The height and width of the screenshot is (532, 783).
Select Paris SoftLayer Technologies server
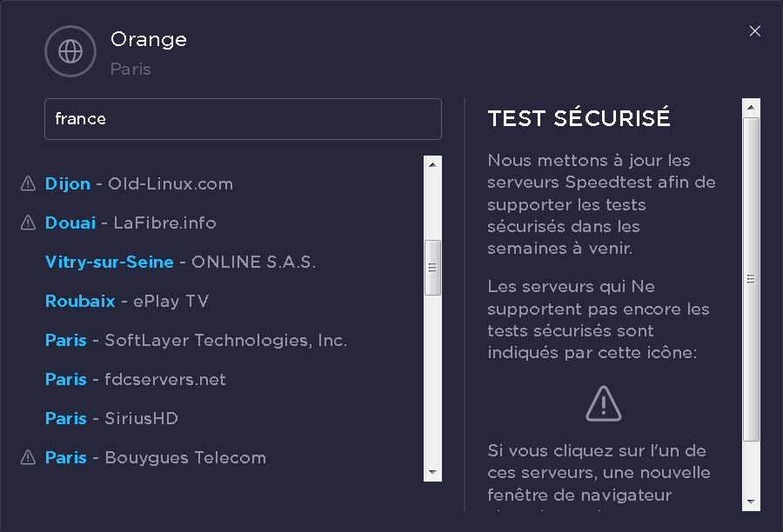pyautogui.click(x=196, y=340)
